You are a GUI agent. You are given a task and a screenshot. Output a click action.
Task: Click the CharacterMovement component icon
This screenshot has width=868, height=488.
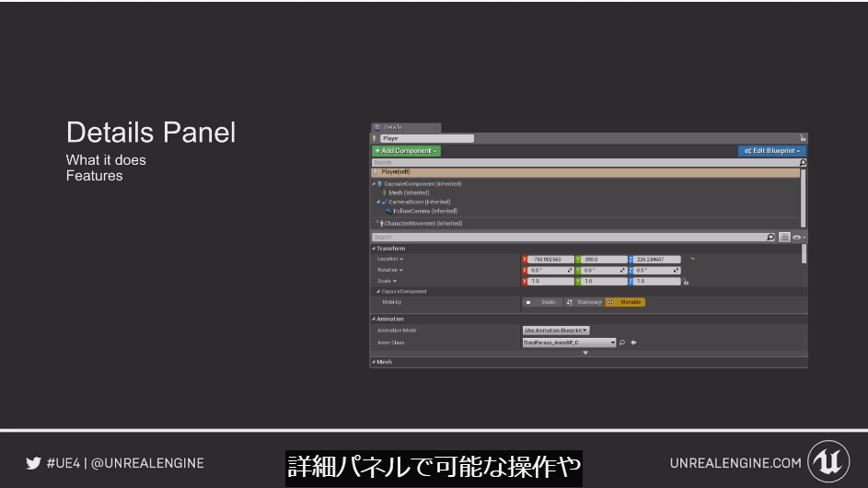tap(381, 223)
